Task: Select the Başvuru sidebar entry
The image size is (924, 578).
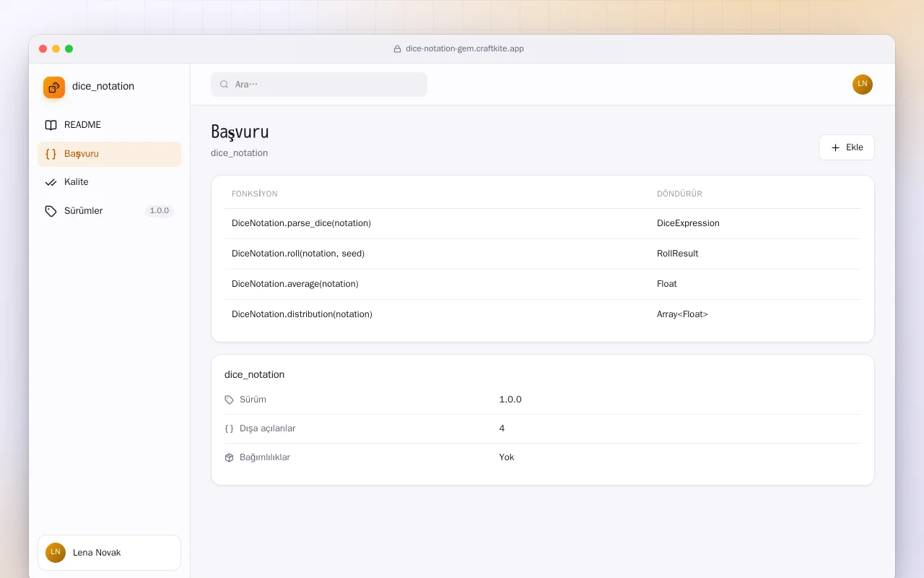Action: tap(110, 154)
